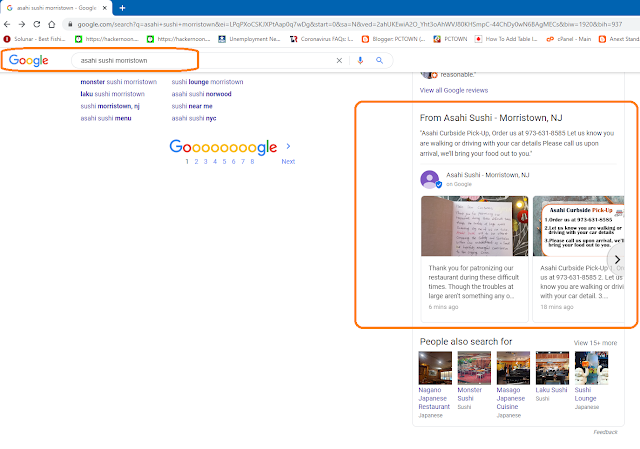Open Asahi Sushi - Morristown, NJ poster name
This screenshot has width=640, height=449.
tap(487, 175)
